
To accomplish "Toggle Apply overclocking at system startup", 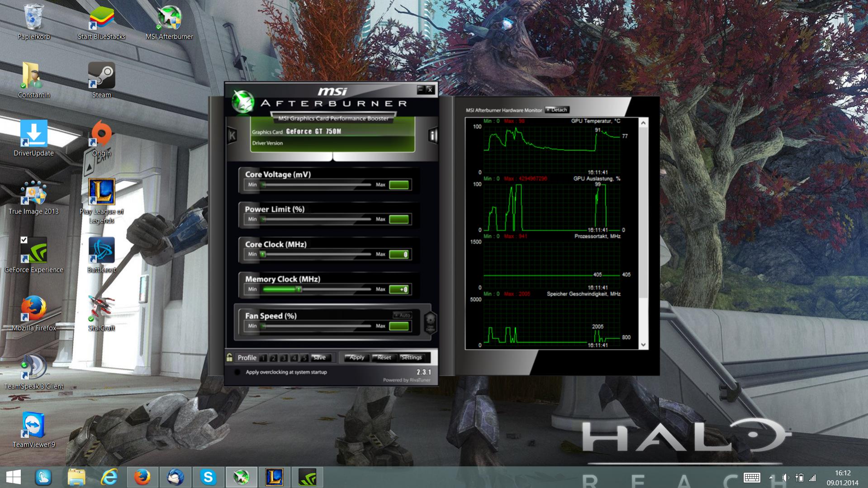I will pos(237,372).
